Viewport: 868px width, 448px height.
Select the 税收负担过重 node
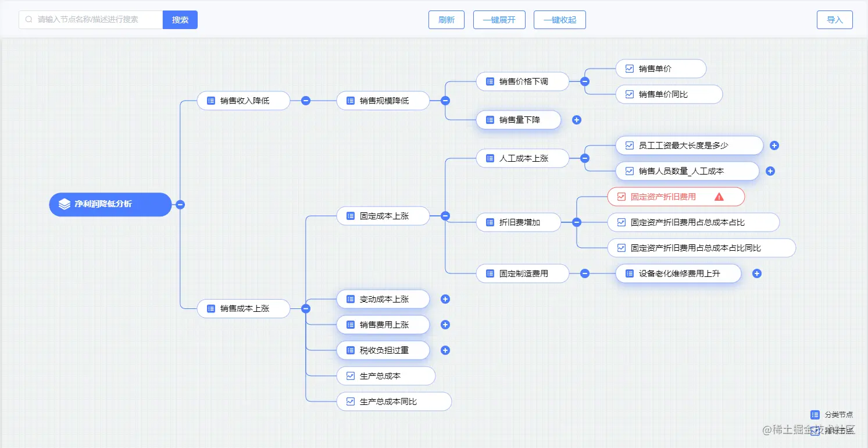click(x=383, y=350)
